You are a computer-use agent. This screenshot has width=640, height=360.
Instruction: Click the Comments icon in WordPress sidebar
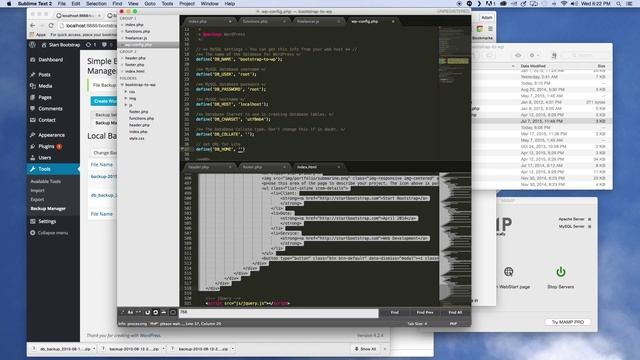tap(33, 109)
